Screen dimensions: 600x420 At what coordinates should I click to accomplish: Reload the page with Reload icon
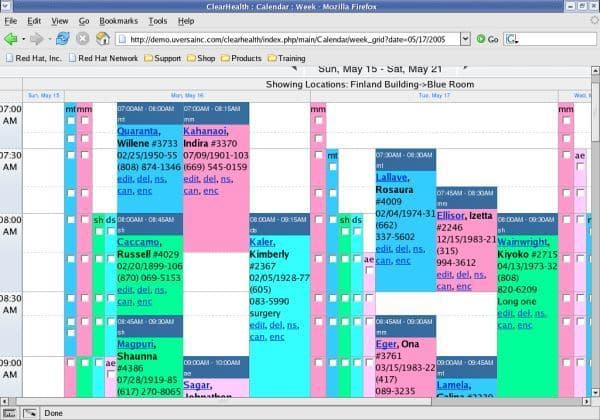62,39
